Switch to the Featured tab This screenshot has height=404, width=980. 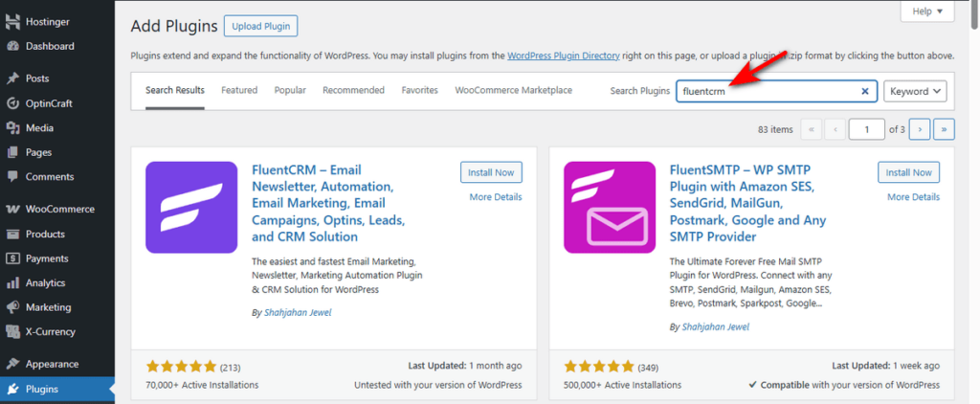[x=239, y=90]
